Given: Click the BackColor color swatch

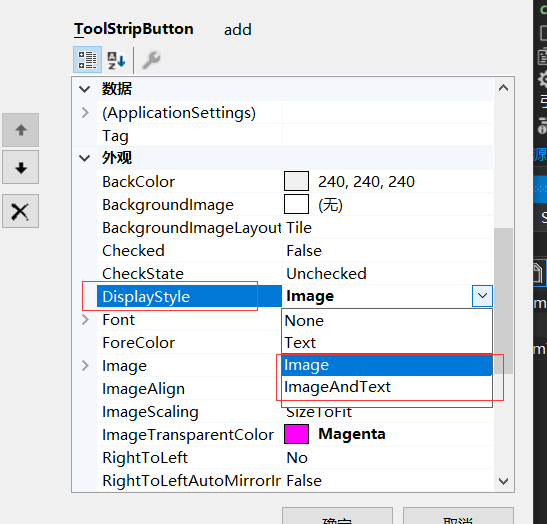Looking at the screenshot, I should tap(296, 181).
